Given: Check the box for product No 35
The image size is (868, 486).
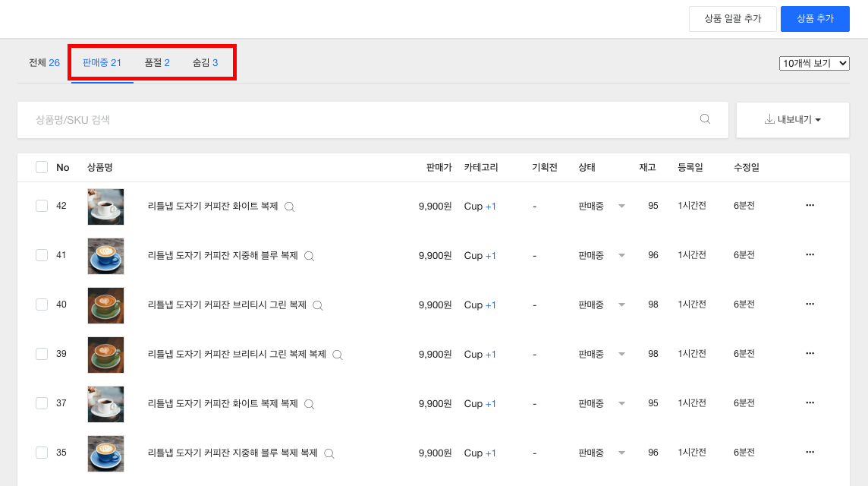Looking at the screenshot, I should tap(42, 452).
